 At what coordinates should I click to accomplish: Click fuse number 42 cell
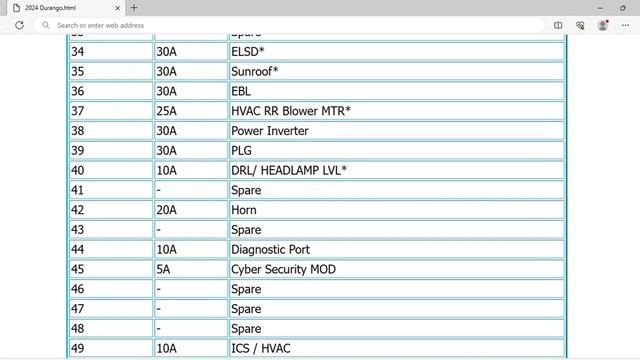click(x=111, y=210)
